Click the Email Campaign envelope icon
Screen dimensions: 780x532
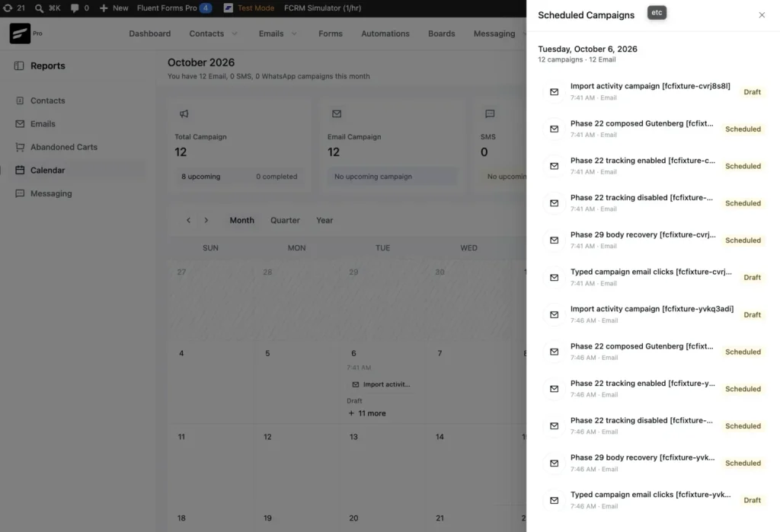337,114
